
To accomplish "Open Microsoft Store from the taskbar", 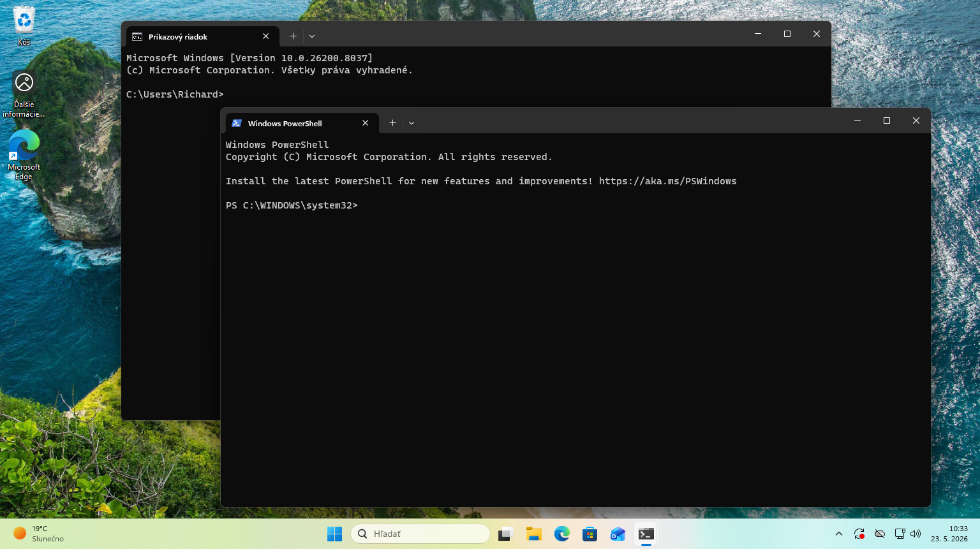I will click(590, 534).
